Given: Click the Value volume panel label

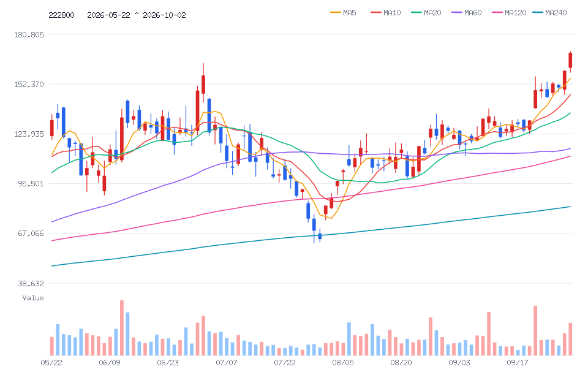Looking at the screenshot, I should point(33,298).
